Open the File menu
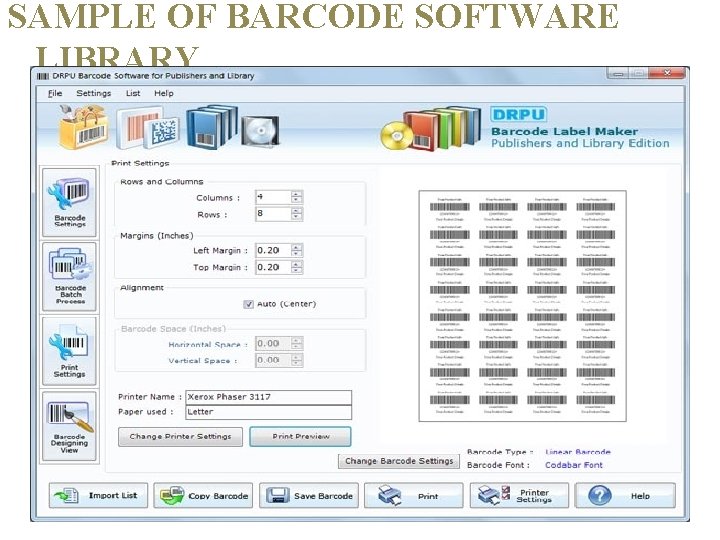Viewport: 720px width, 540px height. (55, 93)
